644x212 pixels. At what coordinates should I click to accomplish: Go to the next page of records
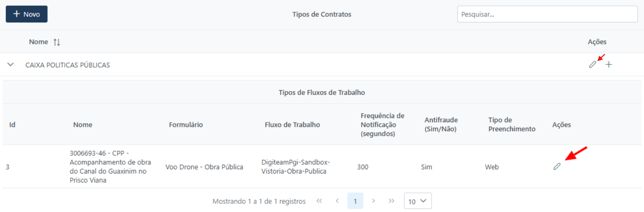(373, 201)
